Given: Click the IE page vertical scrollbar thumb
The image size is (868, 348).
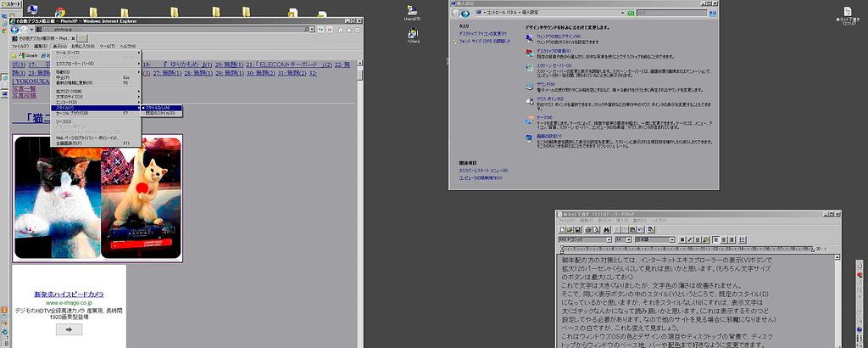Looking at the screenshot, I should 359,74.
